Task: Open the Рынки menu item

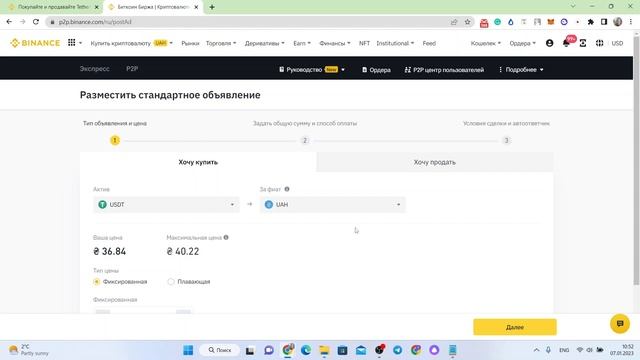Action: 190,43
